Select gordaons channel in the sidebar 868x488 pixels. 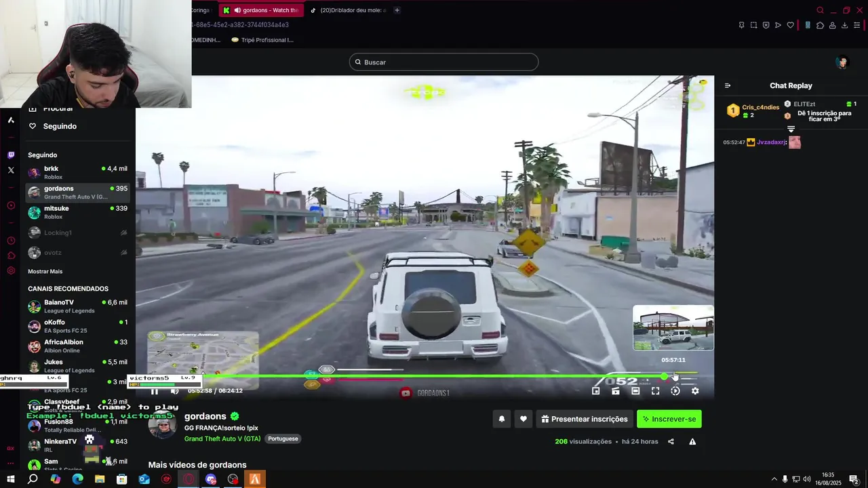point(77,192)
